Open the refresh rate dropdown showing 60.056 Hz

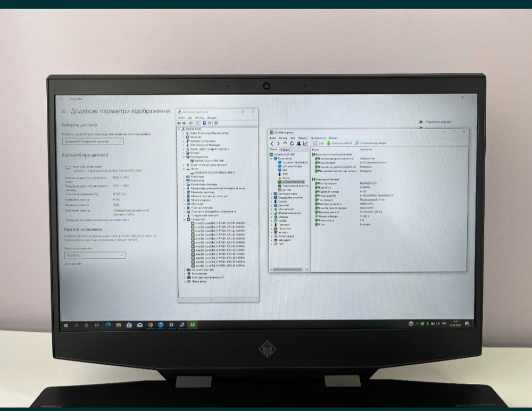[x=94, y=256]
